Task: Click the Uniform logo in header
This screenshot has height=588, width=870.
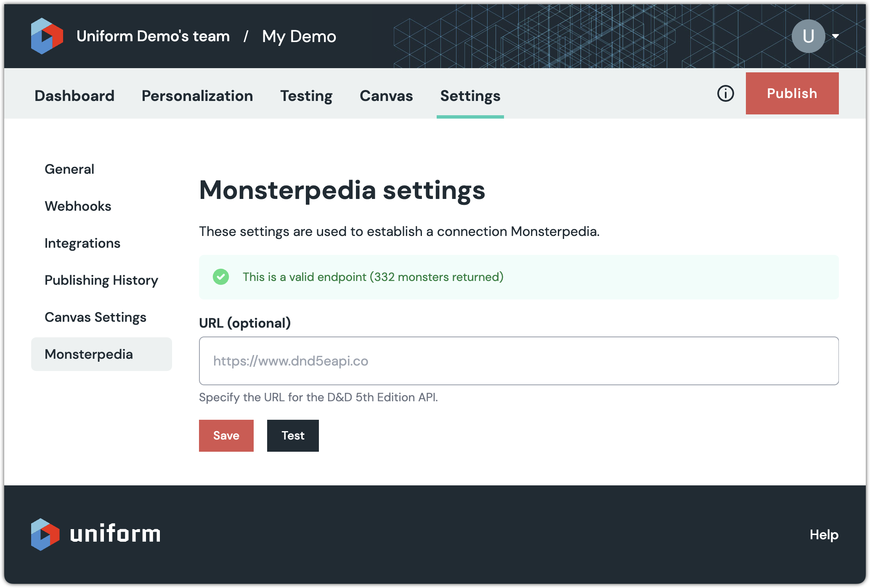Action: coord(47,36)
